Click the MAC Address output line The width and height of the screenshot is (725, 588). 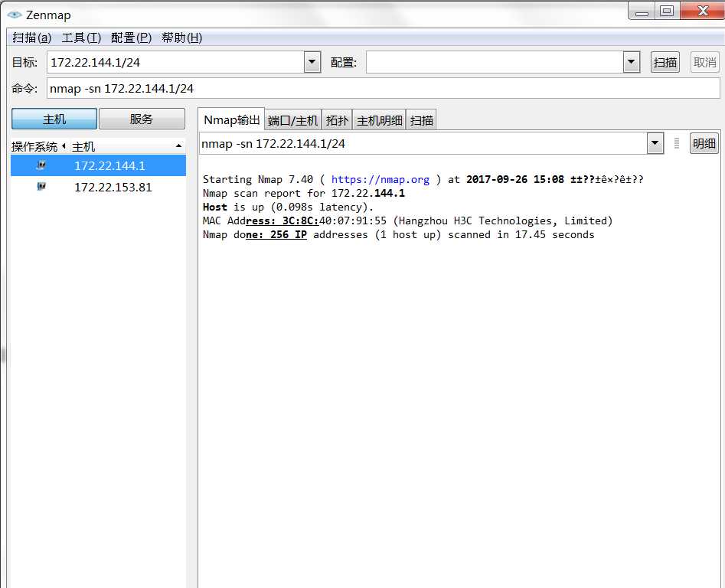pyautogui.click(x=407, y=221)
